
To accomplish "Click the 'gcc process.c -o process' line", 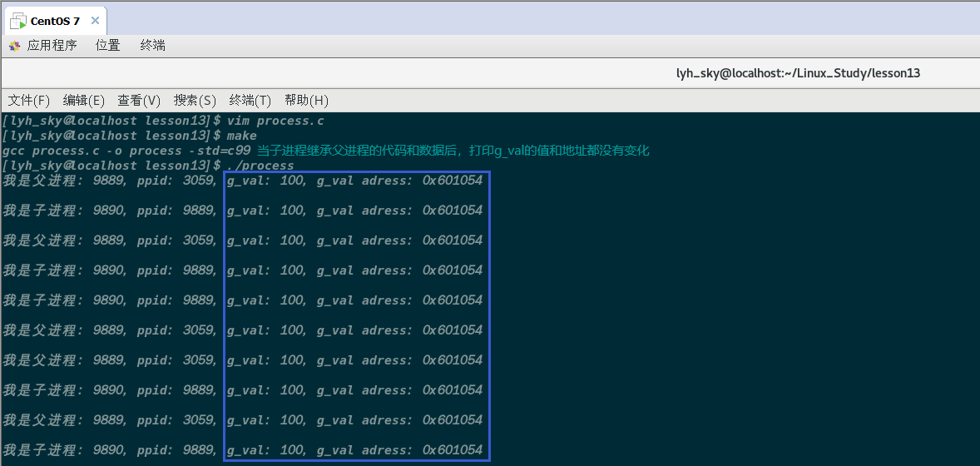I will coord(126,151).
